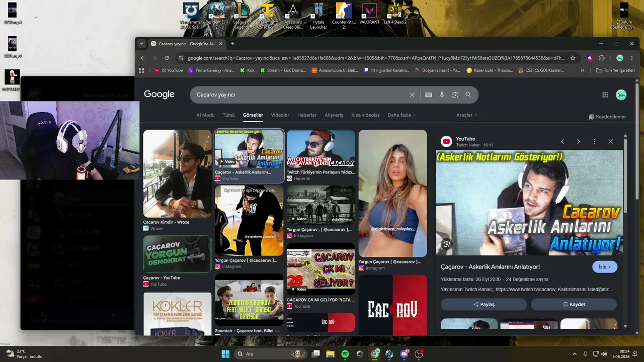Switch to the Haberler tab
The width and height of the screenshot is (644, 362).
point(307,115)
